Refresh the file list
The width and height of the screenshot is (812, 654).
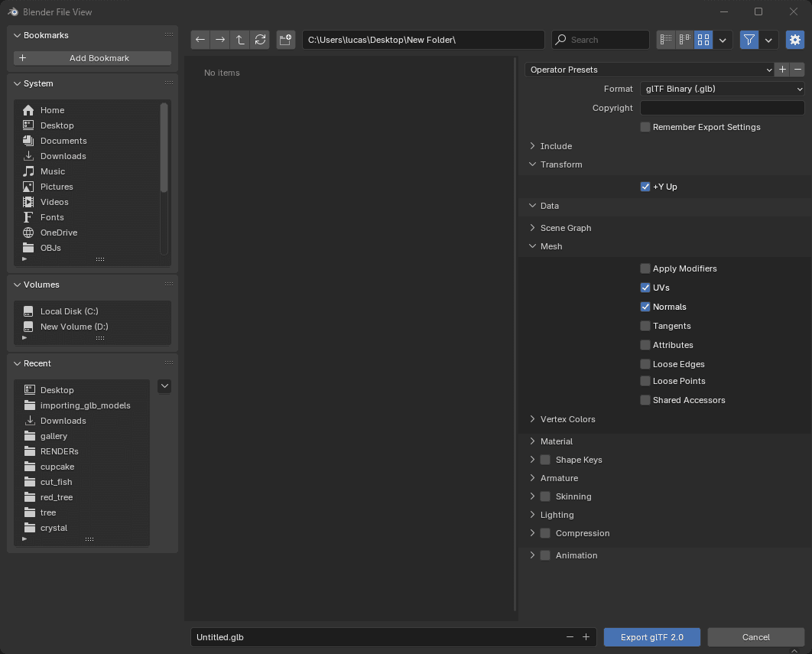coord(260,40)
